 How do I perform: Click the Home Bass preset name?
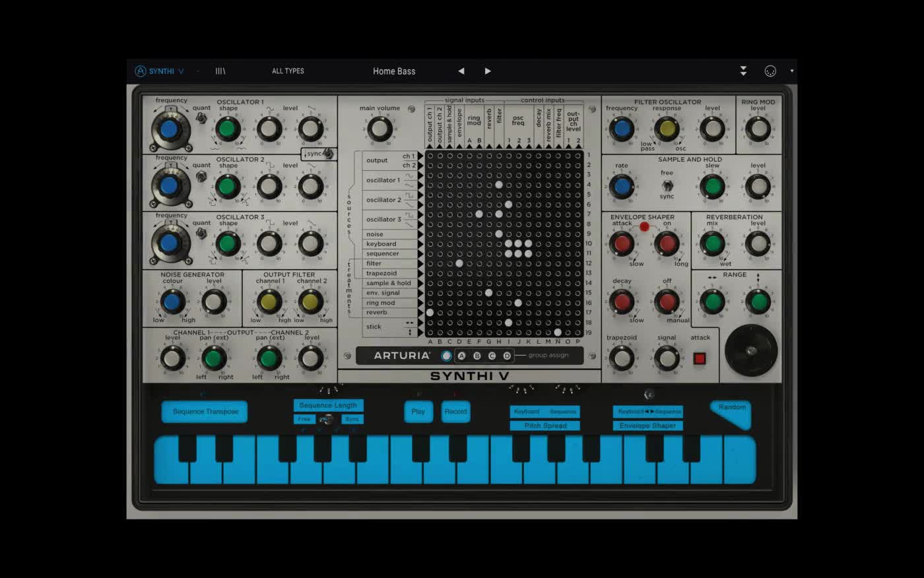(394, 71)
